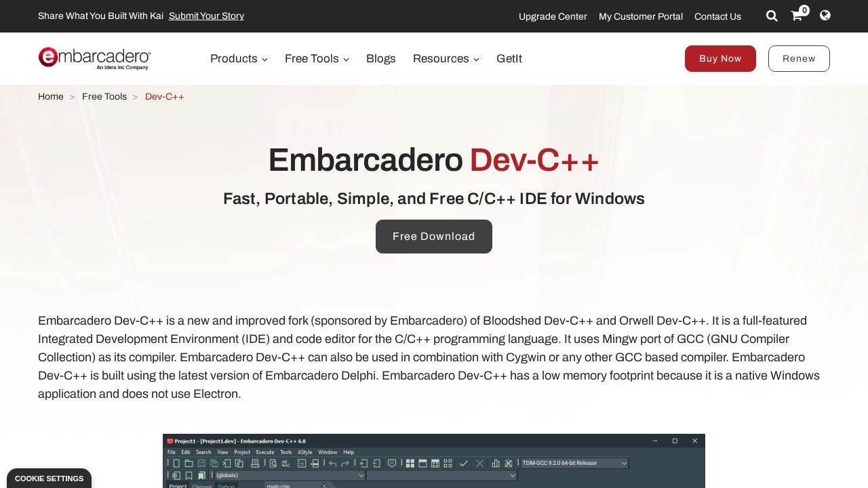Click Execute menu in Dev-C++ screenshot
The height and width of the screenshot is (488, 868).
coord(265,452)
